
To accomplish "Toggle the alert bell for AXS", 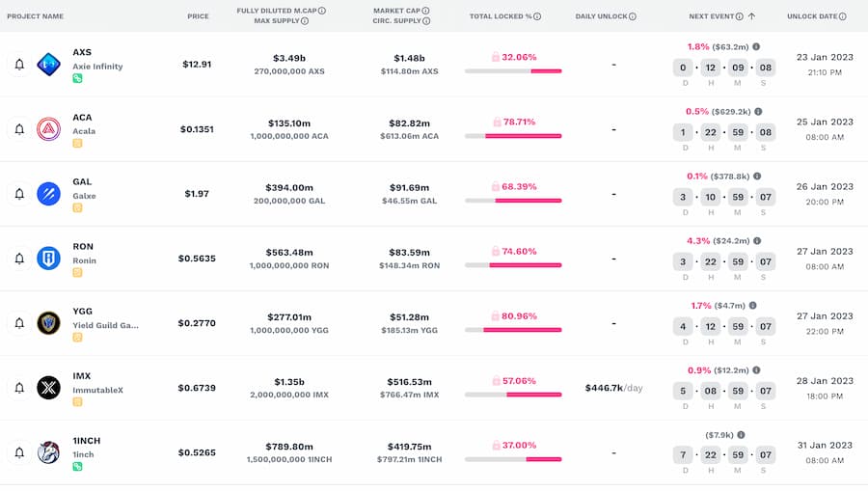I will point(19,65).
